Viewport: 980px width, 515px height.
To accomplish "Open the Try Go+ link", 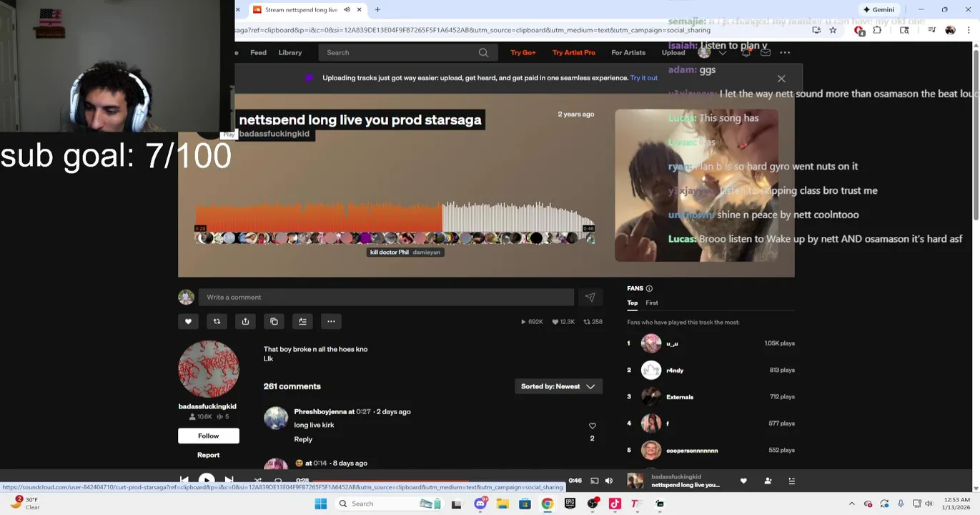I will pyautogui.click(x=523, y=53).
